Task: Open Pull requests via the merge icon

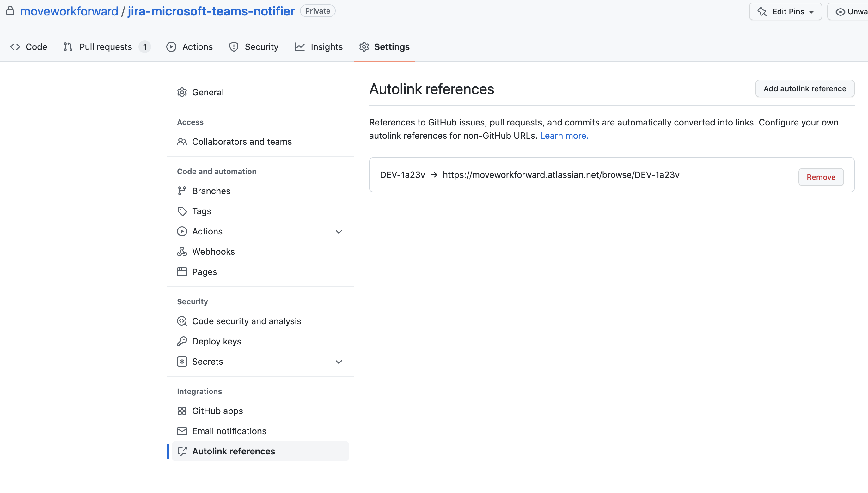Action: [x=68, y=47]
